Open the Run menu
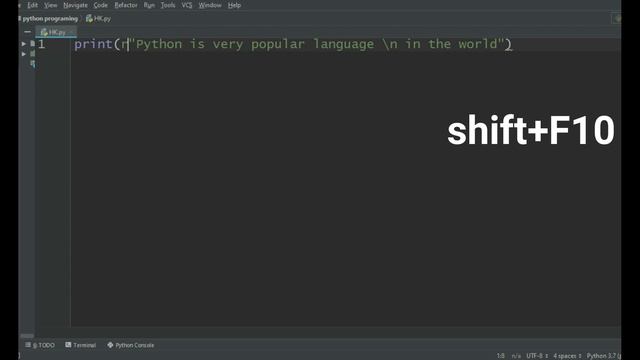 pos(149,5)
